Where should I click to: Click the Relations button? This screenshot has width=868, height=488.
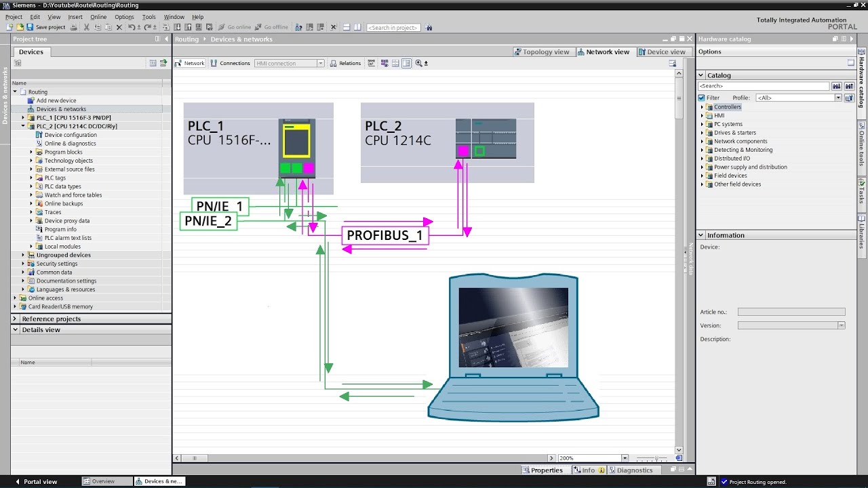[345, 63]
